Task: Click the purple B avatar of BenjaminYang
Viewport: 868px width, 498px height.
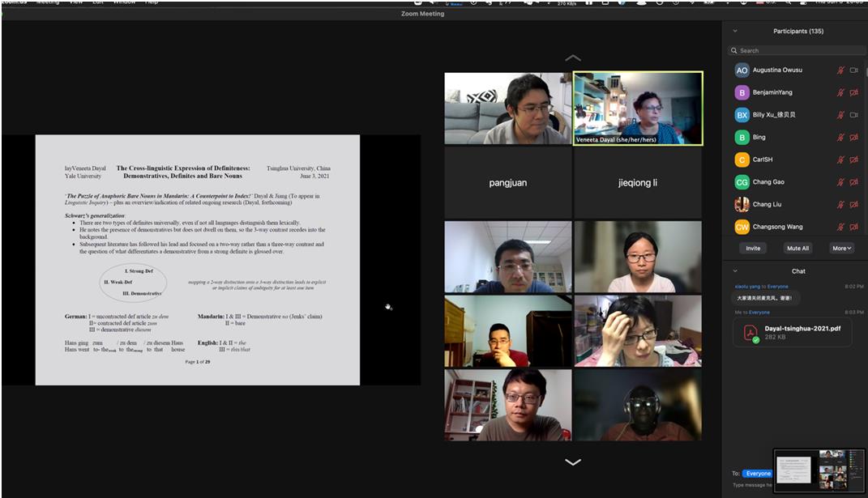Action: click(x=742, y=92)
